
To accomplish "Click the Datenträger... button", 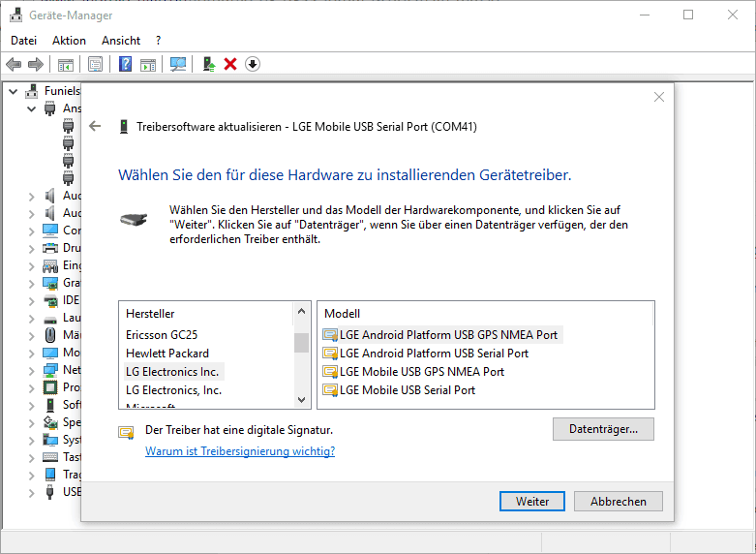I will 603,429.
